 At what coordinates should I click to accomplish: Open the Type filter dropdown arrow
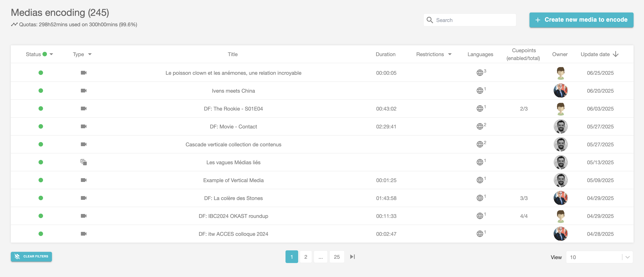point(90,54)
